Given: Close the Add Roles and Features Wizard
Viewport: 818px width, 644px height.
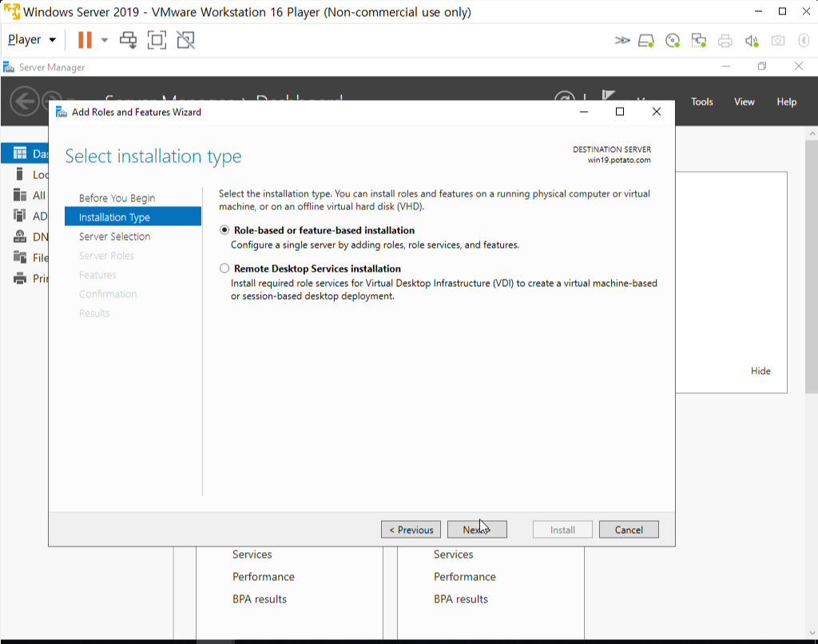Looking at the screenshot, I should click(657, 112).
